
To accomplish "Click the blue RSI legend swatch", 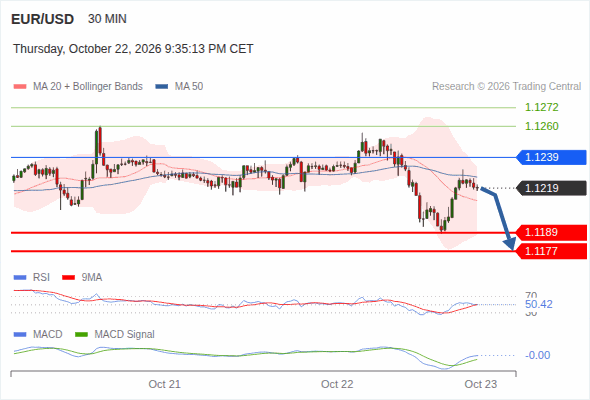I will click(x=20, y=278).
